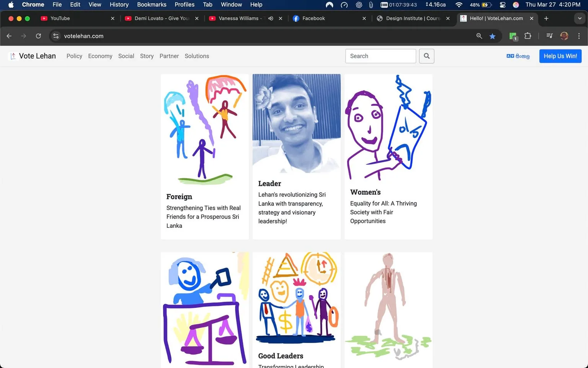Click the green extension icon with badge 1
The height and width of the screenshot is (368, 588).
pyautogui.click(x=512, y=36)
